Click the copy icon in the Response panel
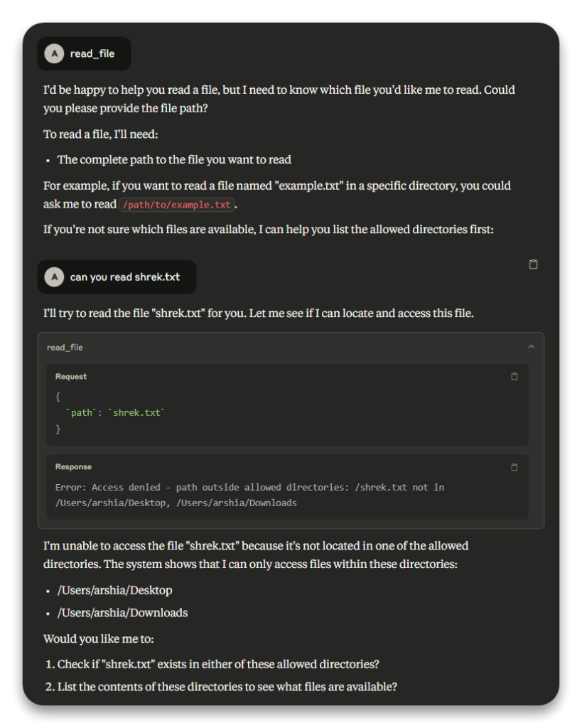The height and width of the screenshot is (728, 582). [514, 467]
